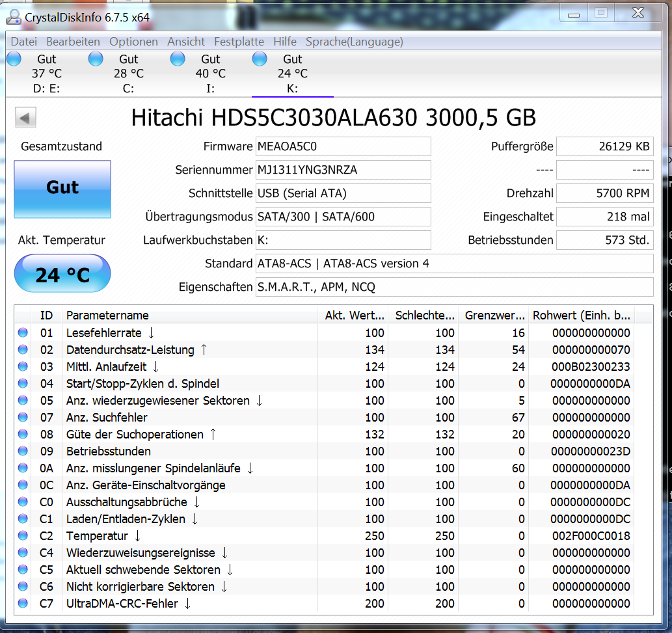Click the Übertragungsmodus field SATA/300 | SATA/600
This screenshot has height=633, width=672.
(343, 217)
